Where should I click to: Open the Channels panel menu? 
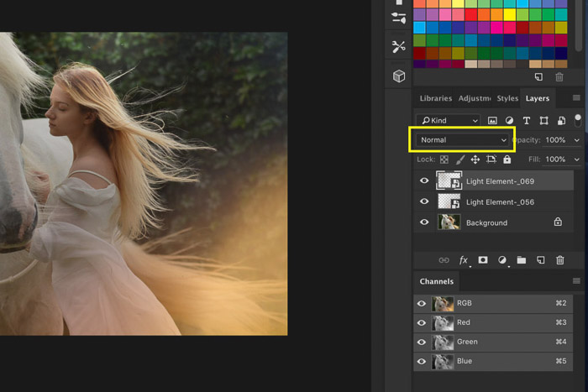(576, 280)
